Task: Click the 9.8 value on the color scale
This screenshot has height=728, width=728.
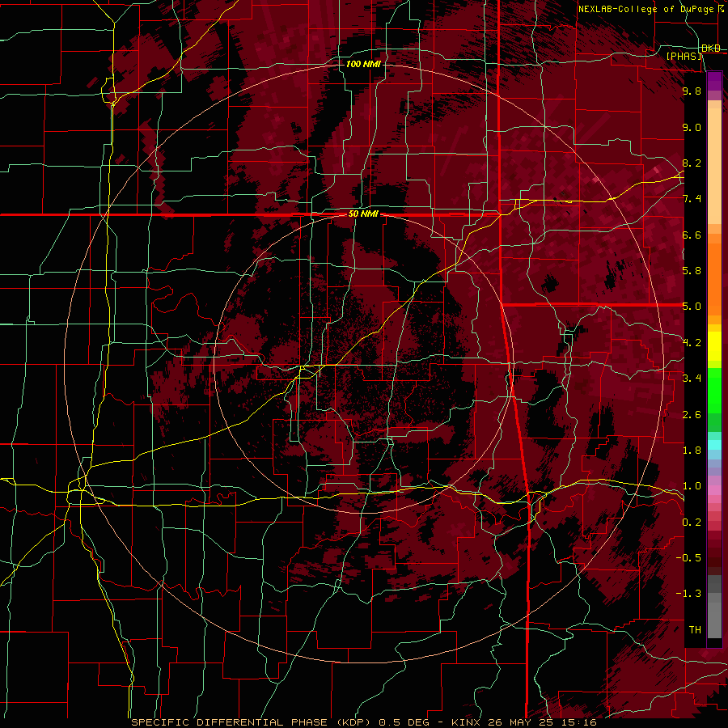Action: click(692, 91)
